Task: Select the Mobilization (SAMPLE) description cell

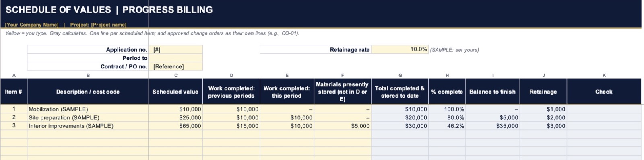Action: coord(88,109)
